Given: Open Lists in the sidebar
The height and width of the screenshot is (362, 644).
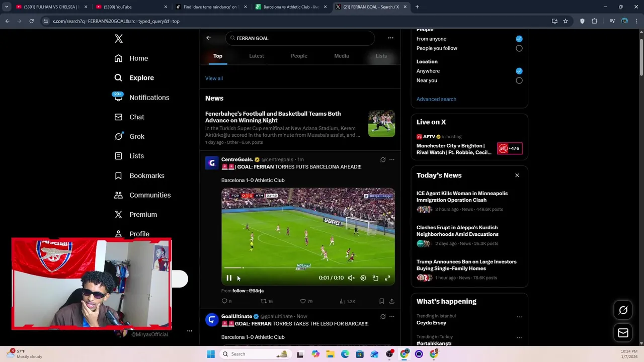Looking at the screenshot, I should point(129,156).
